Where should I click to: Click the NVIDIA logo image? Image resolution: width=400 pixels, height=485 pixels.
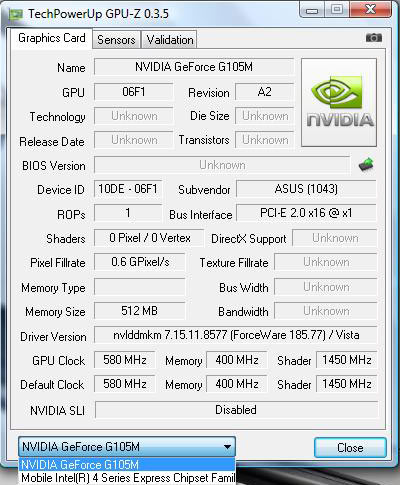[x=339, y=102]
